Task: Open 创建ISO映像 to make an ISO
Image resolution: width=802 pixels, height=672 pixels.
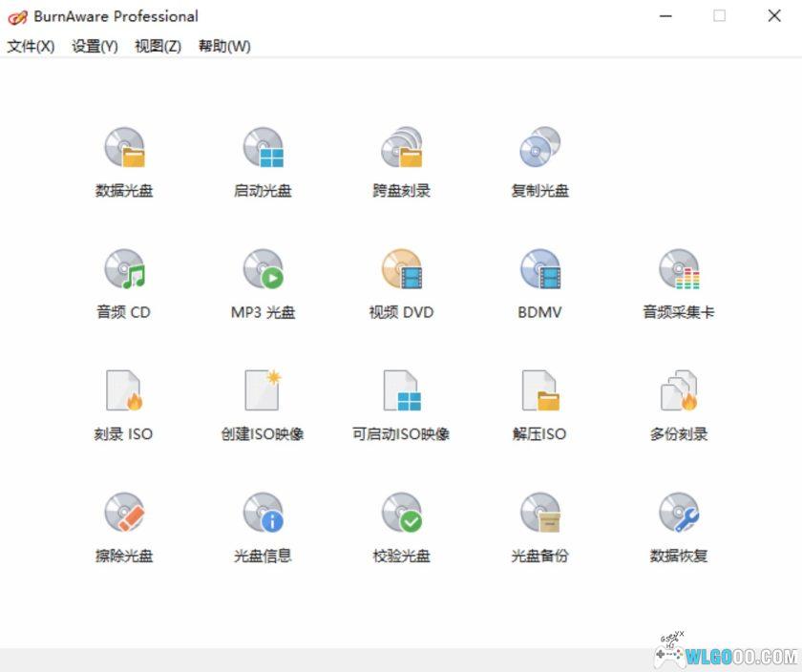Action: tap(263, 404)
